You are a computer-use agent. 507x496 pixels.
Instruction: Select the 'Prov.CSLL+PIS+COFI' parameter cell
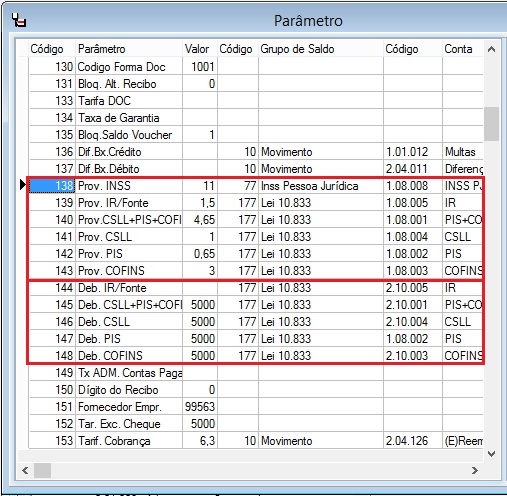tap(129, 220)
